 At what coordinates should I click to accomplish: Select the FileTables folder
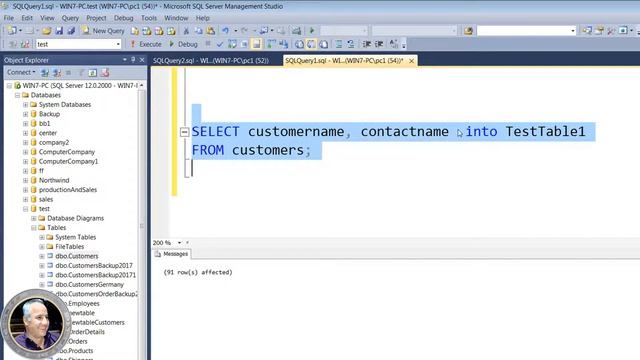[x=69, y=247]
